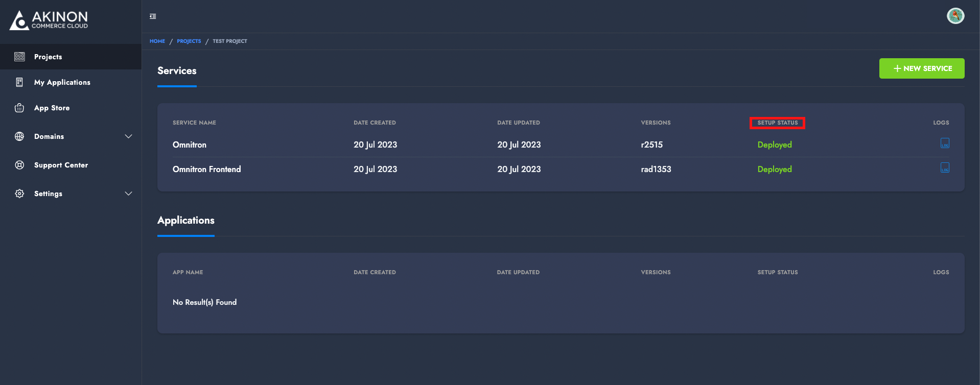Go to My Applications in sidebar
The height and width of the screenshot is (385, 980).
pos(62,82)
